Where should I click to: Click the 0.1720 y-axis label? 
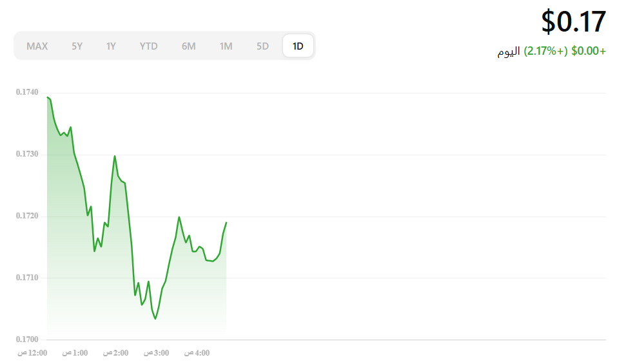click(27, 216)
